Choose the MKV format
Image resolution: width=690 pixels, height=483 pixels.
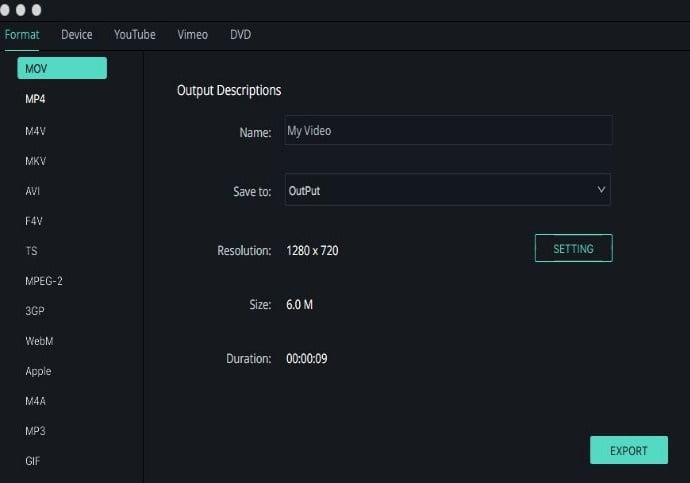[x=35, y=161]
